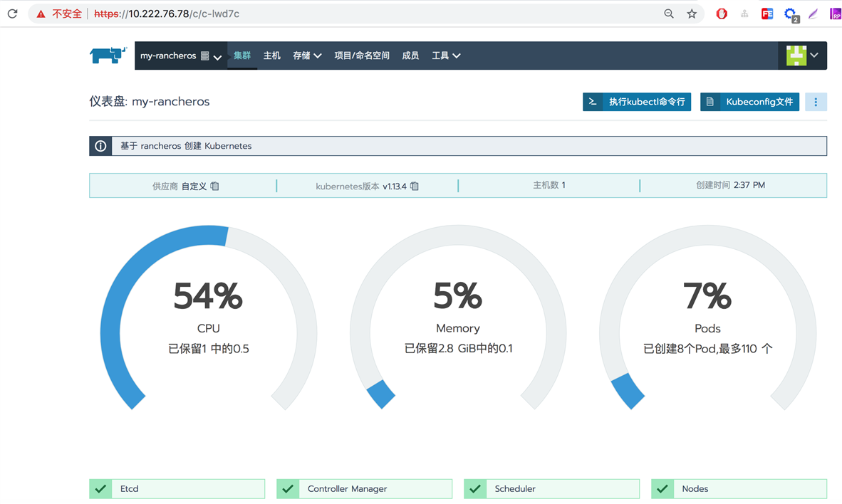Image resolution: width=842 pixels, height=504 pixels.
Task: Click the Memory 5% usage gauge
Action: point(458,317)
